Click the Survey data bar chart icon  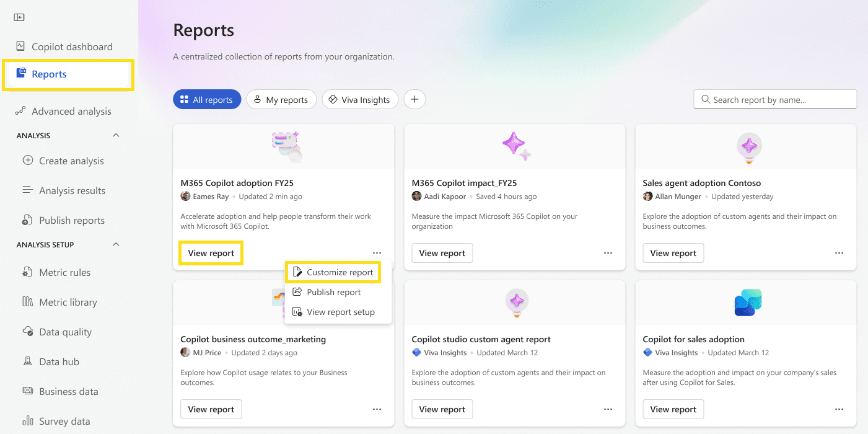point(27,421)
